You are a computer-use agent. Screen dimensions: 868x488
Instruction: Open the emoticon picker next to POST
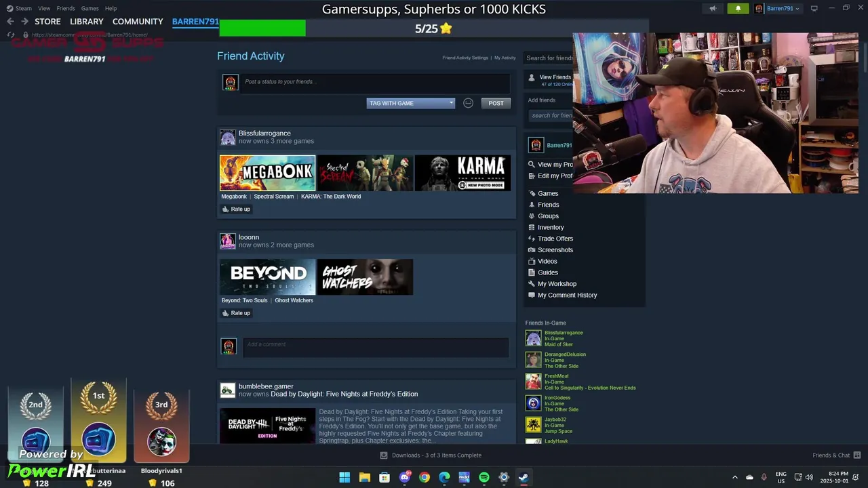[x=468, y=103]
